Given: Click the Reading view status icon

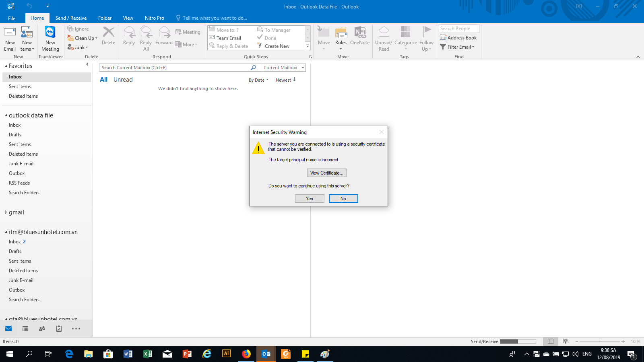Looking at the screenshot, I should (566, 341).
